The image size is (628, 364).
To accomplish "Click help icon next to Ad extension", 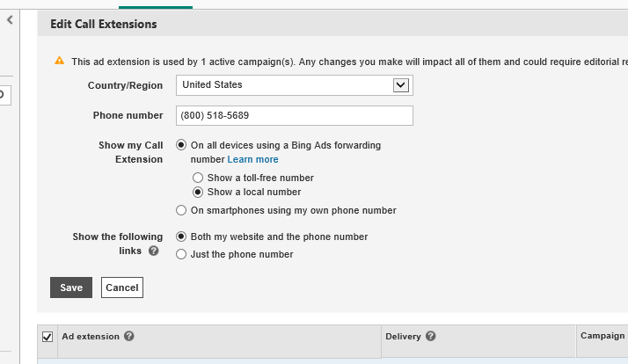I will 129,336.
